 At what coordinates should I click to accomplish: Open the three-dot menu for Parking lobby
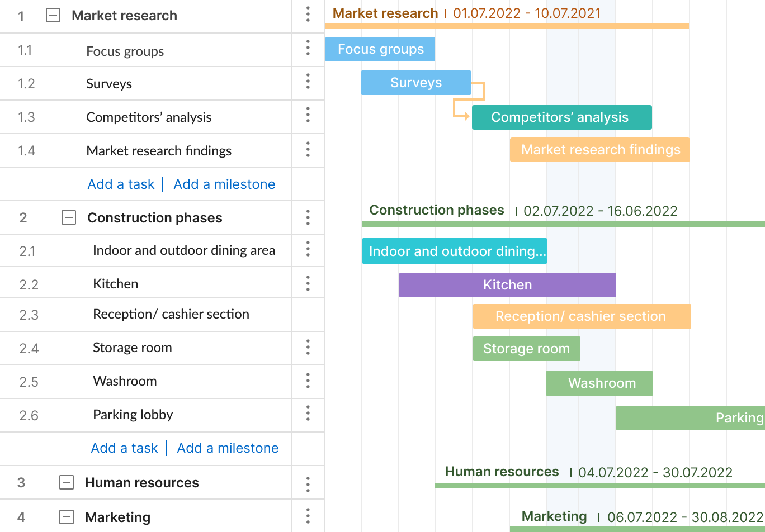(x=308, y=415)
